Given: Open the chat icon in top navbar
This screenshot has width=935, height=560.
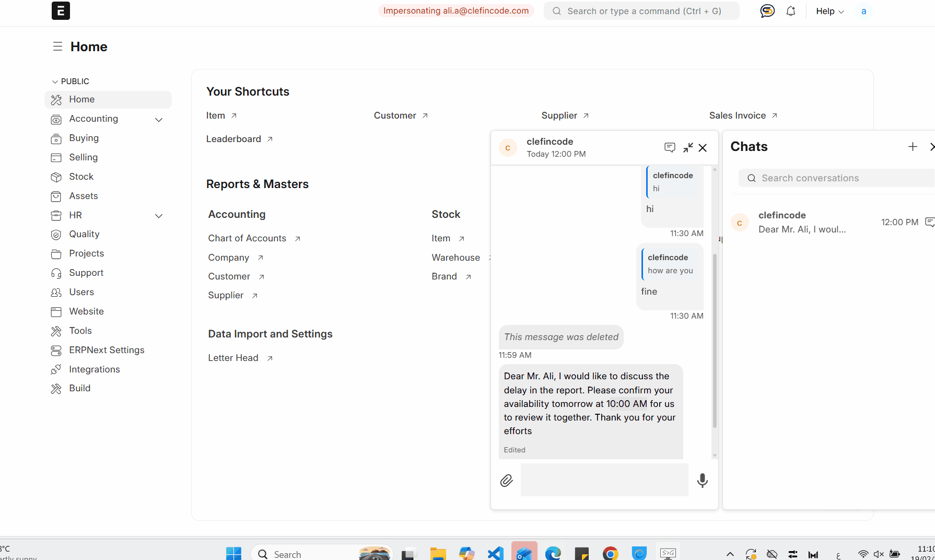Looking at the screenshot, I should tap(767, 11).
